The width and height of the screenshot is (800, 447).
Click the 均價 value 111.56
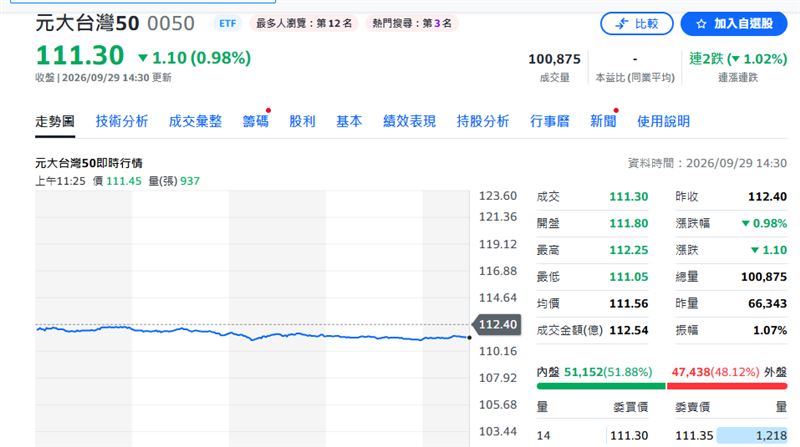(x=629, y=304)
